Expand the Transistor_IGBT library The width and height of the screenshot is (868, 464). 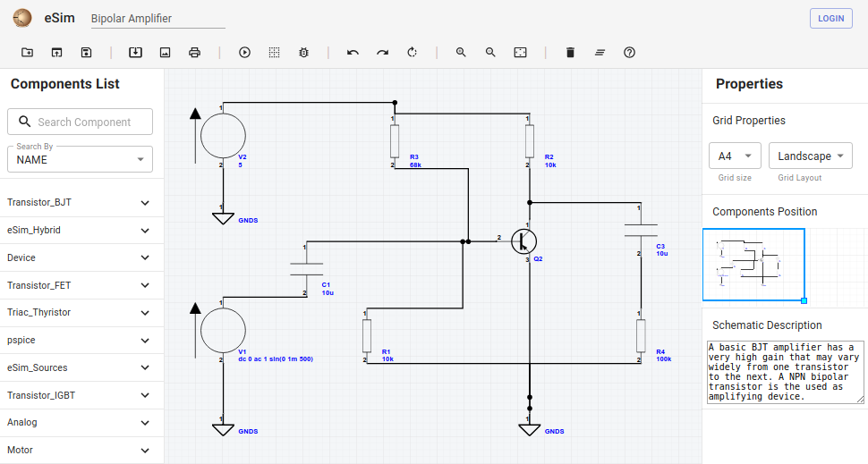(x=82, y=395)
